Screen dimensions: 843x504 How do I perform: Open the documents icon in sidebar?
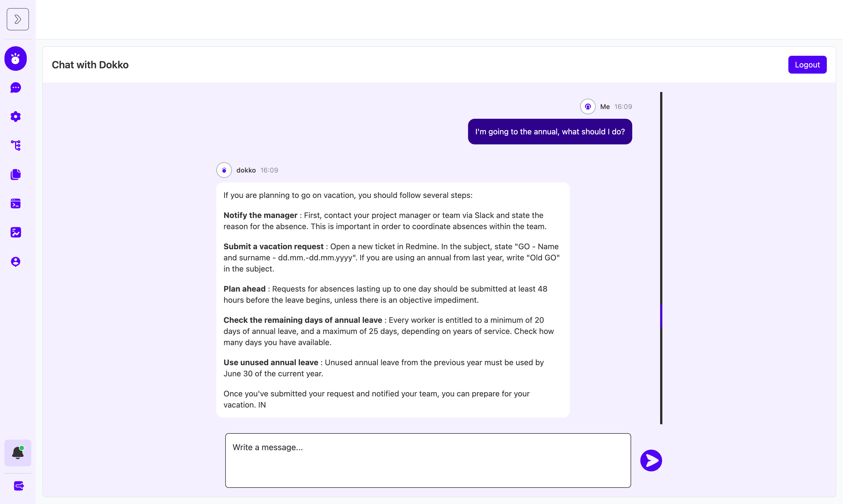[x=16, y=175]
